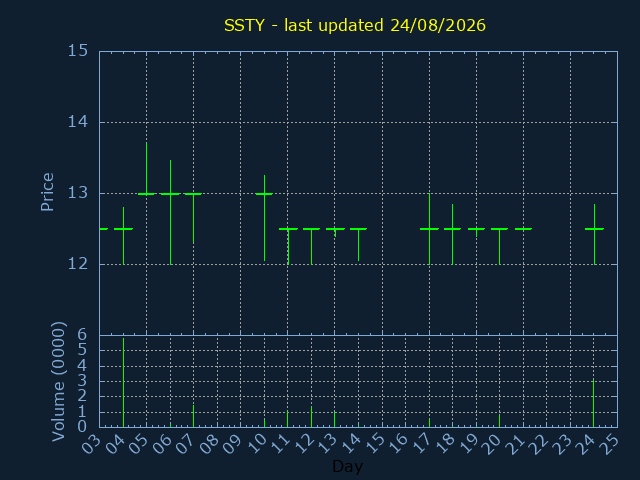Image resolution: width=640 pixels, height=480 pixels.
Task: Select the day 10 price bar
Action: click(x=264, y=218)
